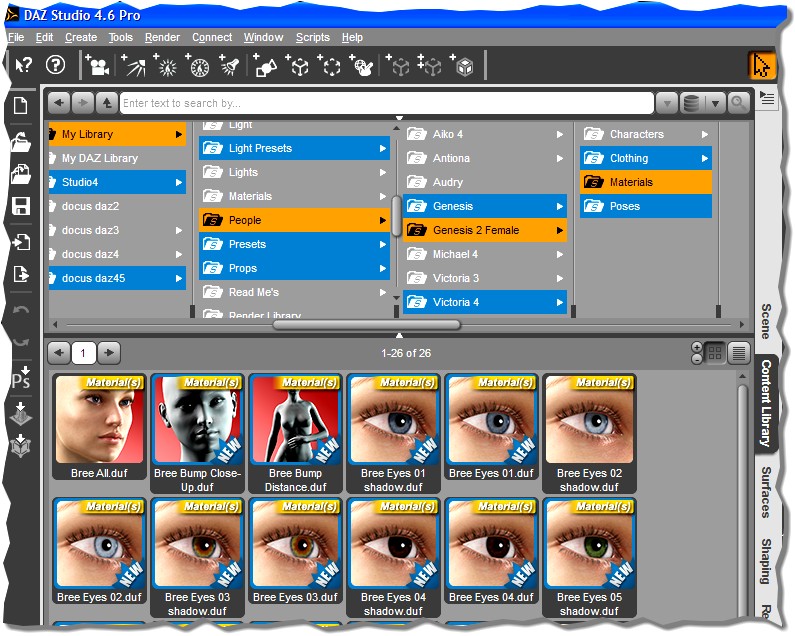Click the new solid cube icon
Viewport: 795px width, 636px height.
[x=463, y=65]
